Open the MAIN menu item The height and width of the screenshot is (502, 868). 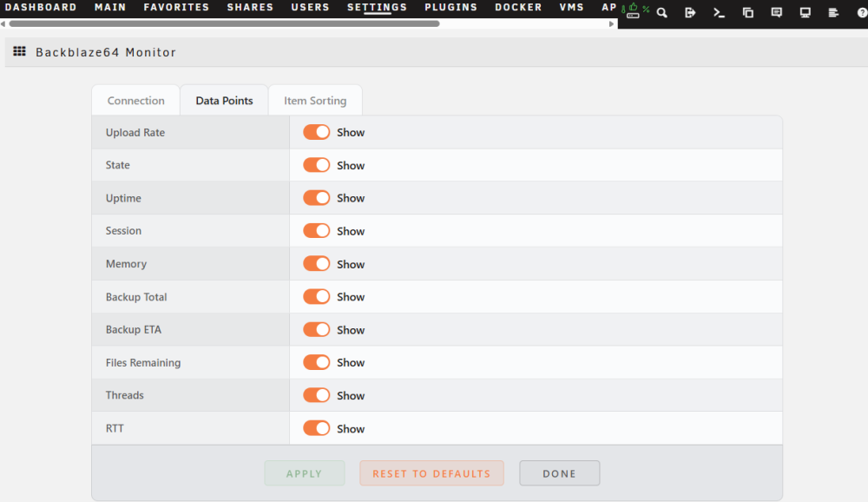(110, 7)
